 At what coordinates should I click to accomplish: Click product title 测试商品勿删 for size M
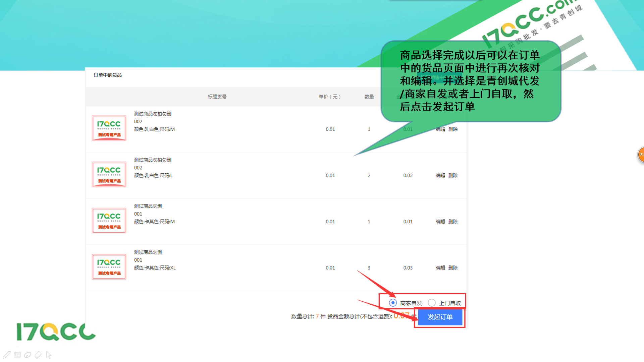148,206
